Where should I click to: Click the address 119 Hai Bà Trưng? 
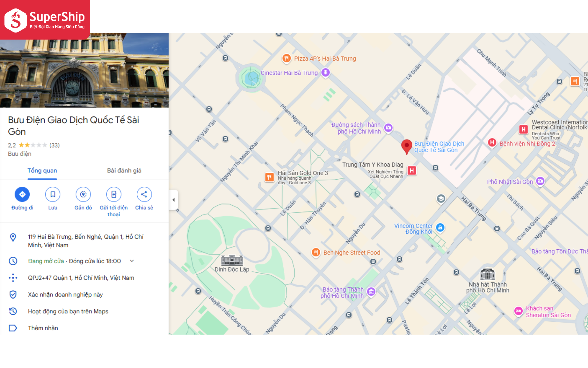point(86,241)
